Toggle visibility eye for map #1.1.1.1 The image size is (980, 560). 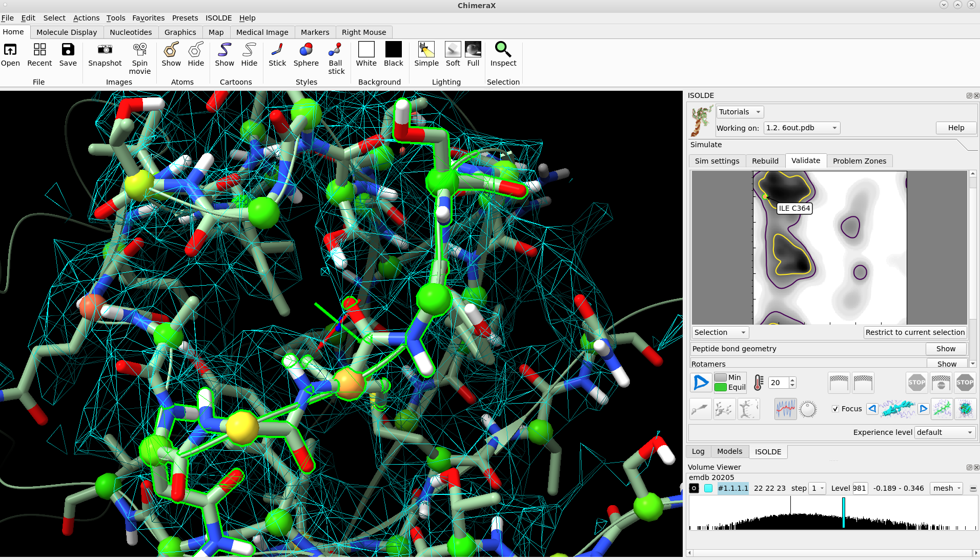[x=694, y=488]
